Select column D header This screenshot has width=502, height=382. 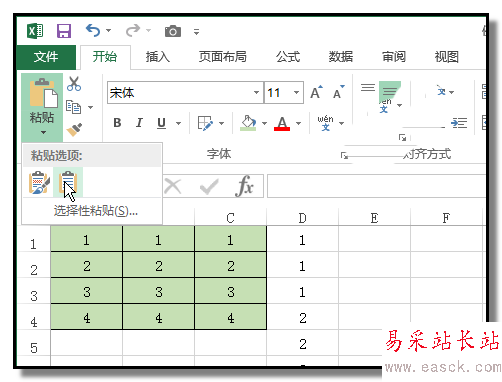point(302,218)
